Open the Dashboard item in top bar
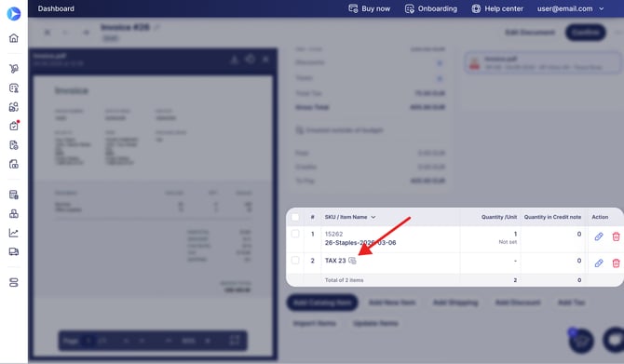The width and height of the screenshot is (624, 364). (x=56, y=8)
